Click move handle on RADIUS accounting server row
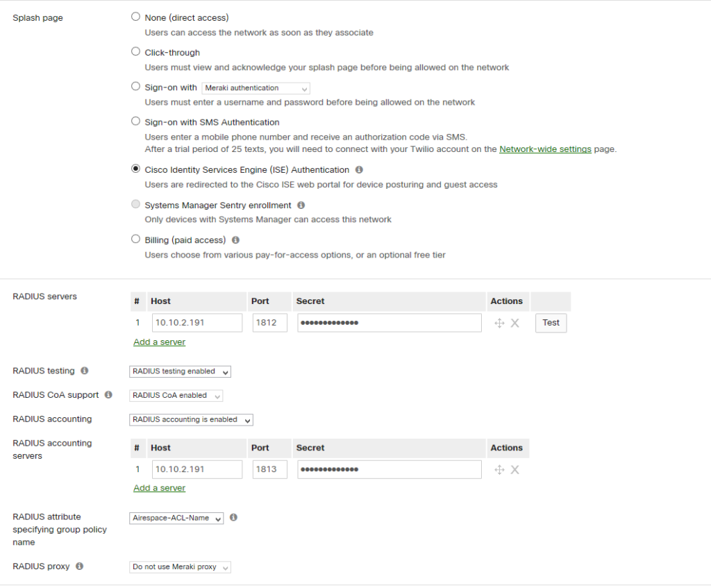Image resolution: width=711 pixels, height=588 pixels. click(x=499, y=469)
